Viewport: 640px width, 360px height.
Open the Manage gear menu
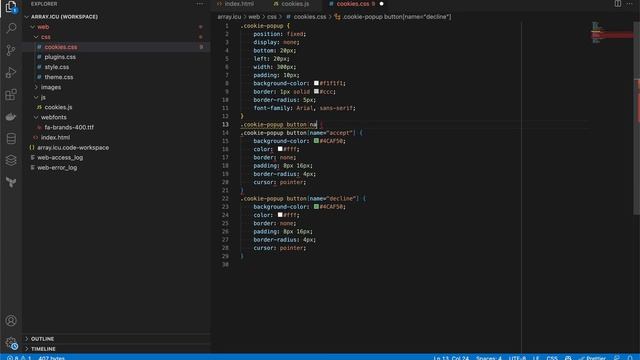(x=11, y=343)
